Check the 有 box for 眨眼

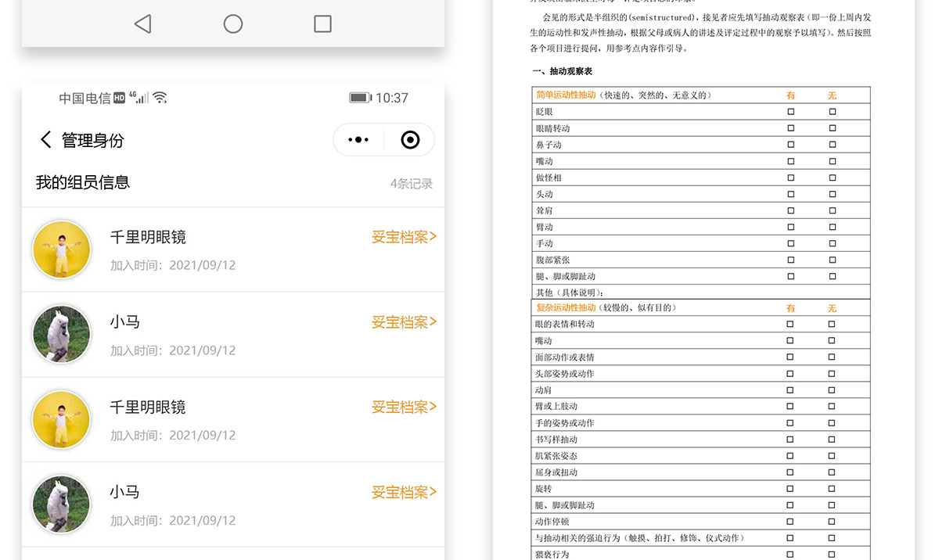(790, 112)
